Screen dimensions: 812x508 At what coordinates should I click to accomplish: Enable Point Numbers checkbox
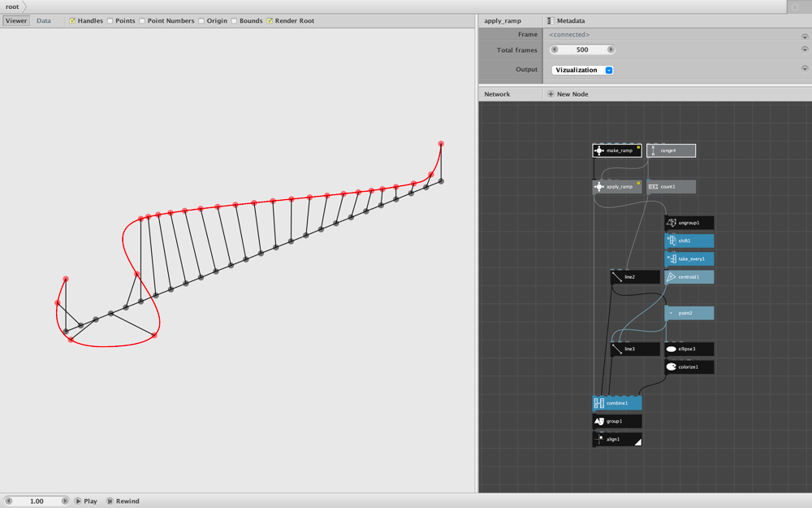point(142,21)
